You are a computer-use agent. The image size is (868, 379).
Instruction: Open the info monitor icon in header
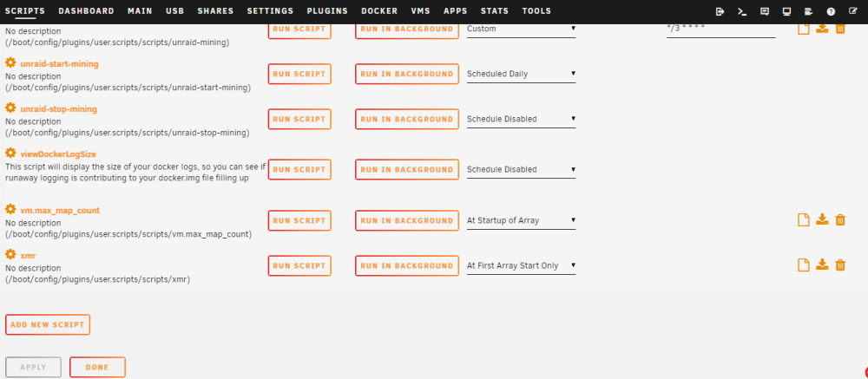point(786,11)
